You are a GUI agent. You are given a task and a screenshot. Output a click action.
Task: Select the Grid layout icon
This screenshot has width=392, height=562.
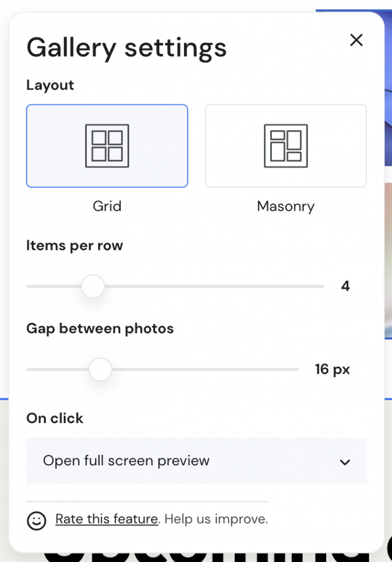[107, 146]
